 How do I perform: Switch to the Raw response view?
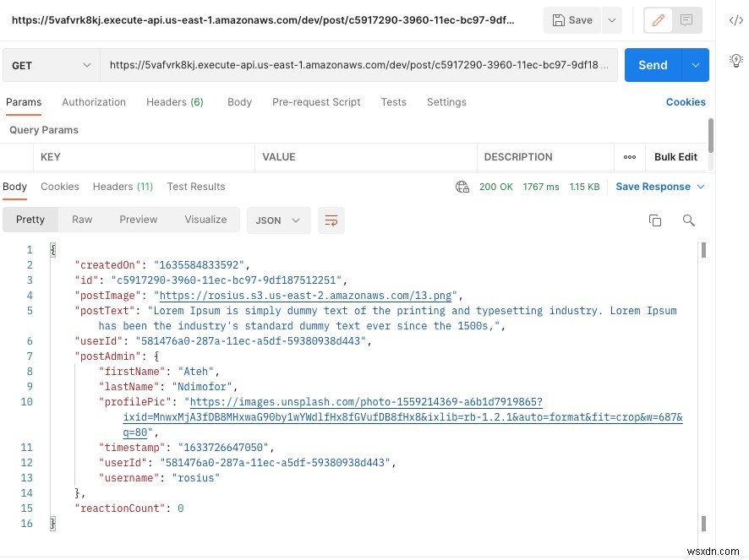point(81,220)
